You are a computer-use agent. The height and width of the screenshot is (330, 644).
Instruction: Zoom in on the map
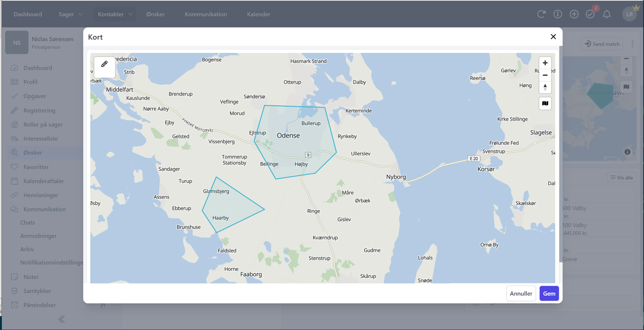(545, 63)
